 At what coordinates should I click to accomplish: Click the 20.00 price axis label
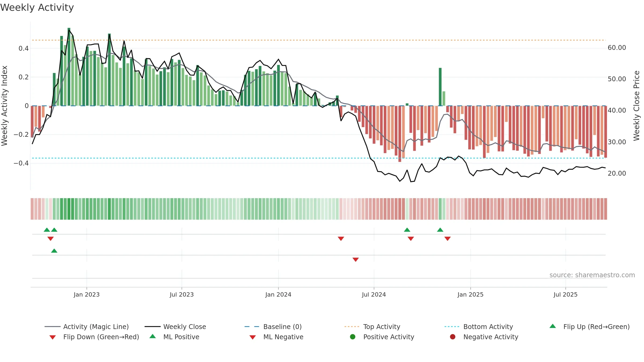tap(617, 173)
